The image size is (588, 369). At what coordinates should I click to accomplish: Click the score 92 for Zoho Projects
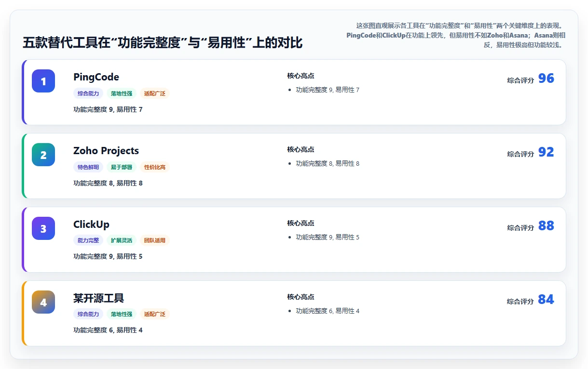coord(546,152)
